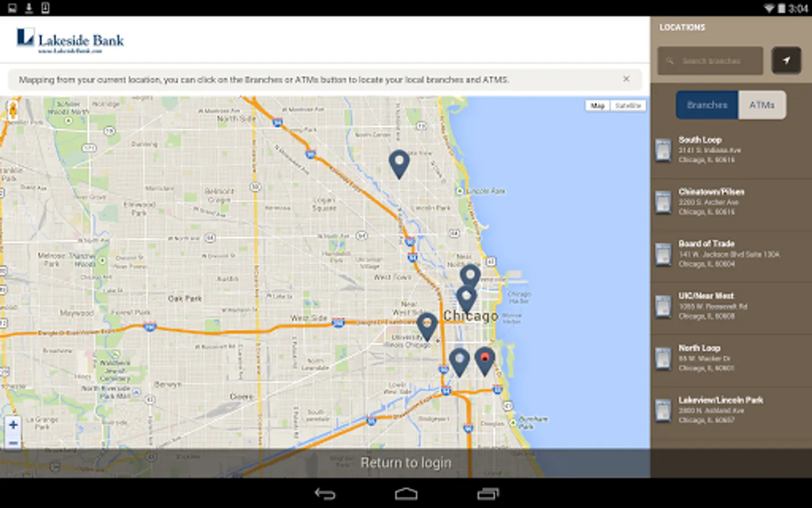This screenshot has height=508, width=812.
Task: Tap the Android back button
Action: (x=325, y=494)
